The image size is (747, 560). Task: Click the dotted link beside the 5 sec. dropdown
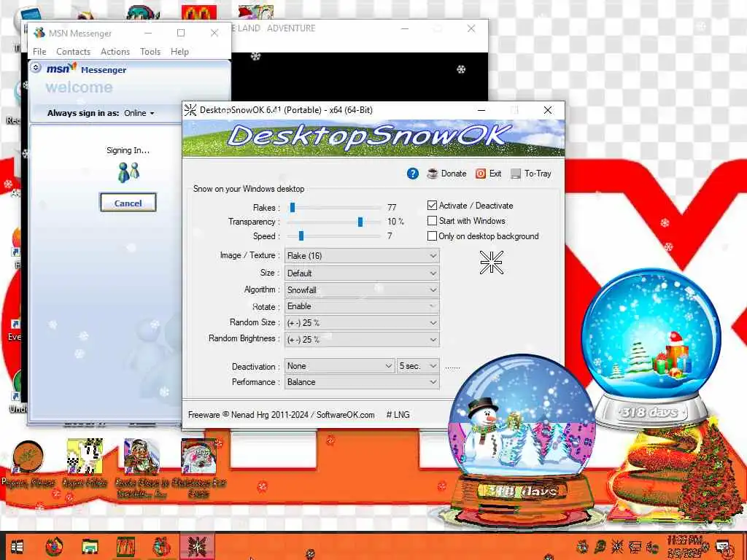452,367
